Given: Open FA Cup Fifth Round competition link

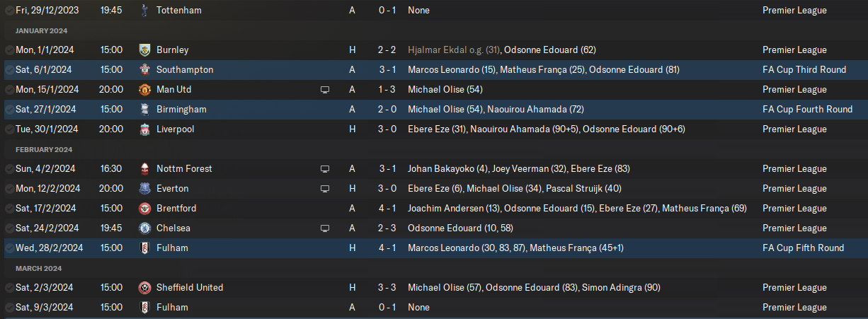Looking at the screenshot, I should (x=804, y=248).
